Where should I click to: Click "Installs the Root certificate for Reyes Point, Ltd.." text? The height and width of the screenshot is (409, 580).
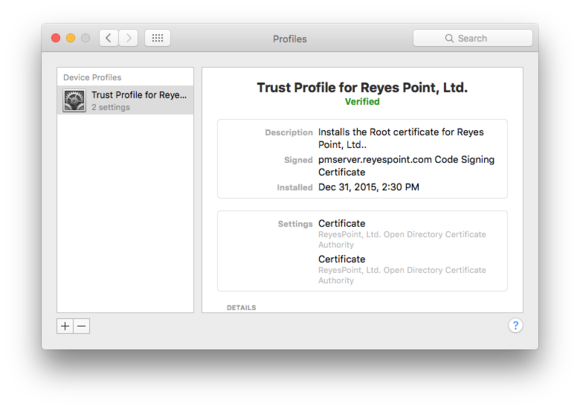pyautogui.click(x=401, y=138)
